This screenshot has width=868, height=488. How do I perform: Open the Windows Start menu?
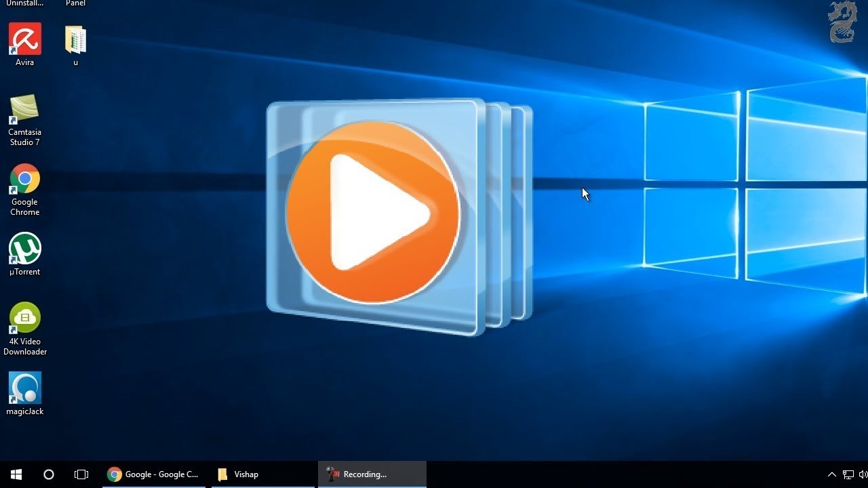point(16,474)
